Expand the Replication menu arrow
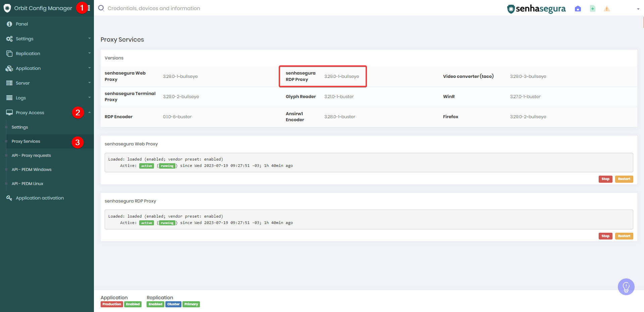Viewport: 644px width, 312px height. click(90, 53)
